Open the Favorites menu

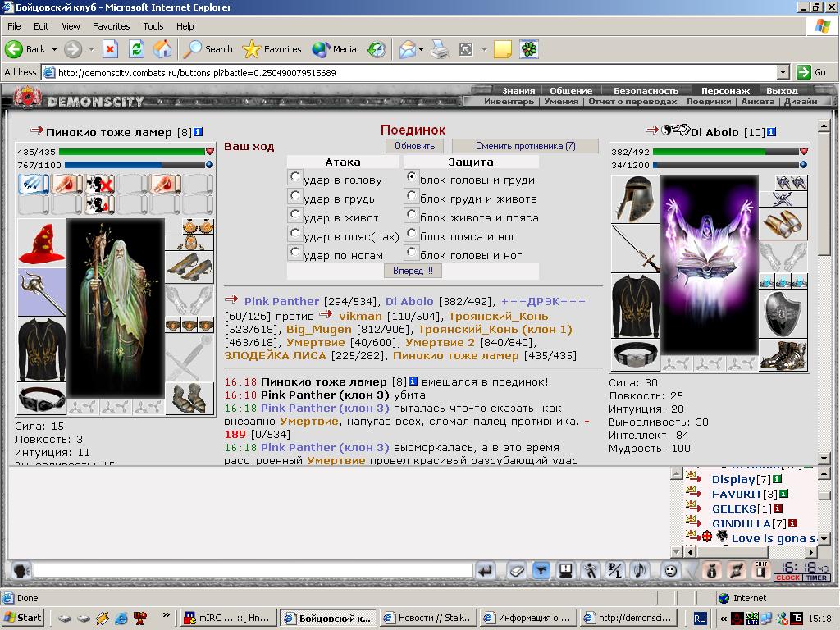[111, 26]
